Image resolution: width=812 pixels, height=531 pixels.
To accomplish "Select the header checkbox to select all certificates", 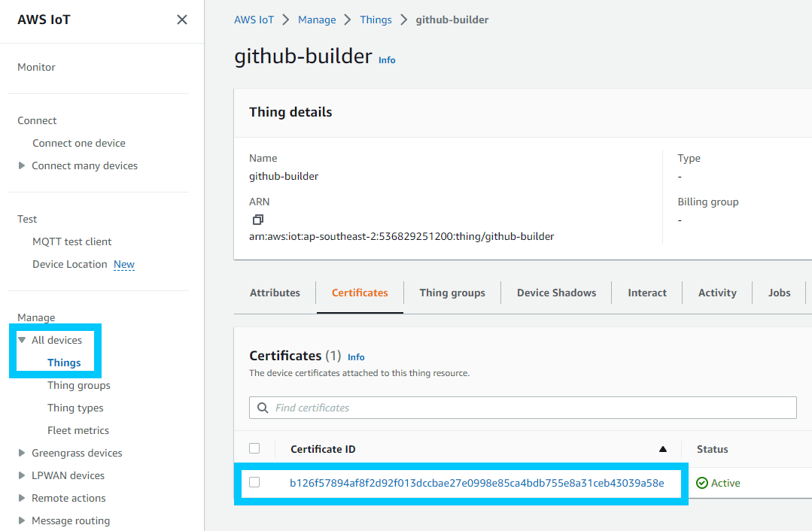I will pos(254,448).
